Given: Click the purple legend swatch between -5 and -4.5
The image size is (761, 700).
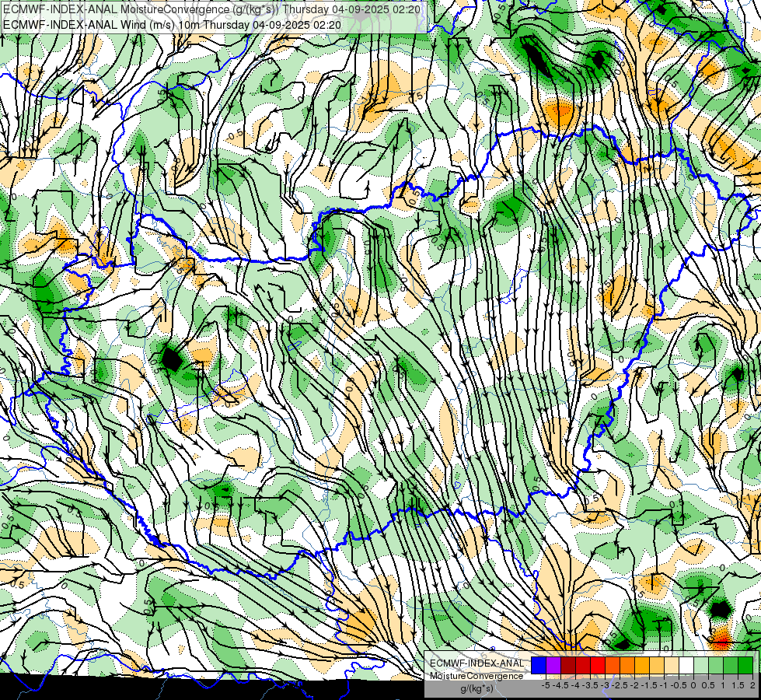Looking at the screenshot, I should tap(553, 665).
